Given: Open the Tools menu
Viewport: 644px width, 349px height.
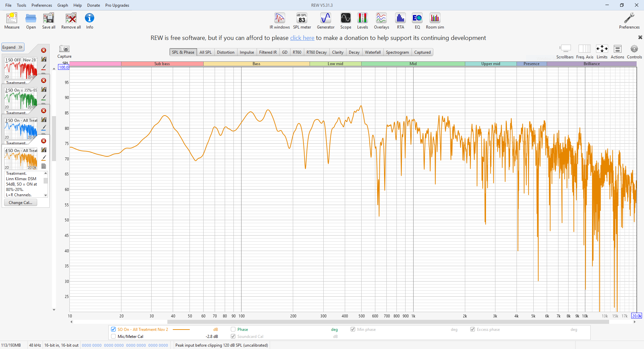Looking at the screenshot, I should [x=21, y=5].
